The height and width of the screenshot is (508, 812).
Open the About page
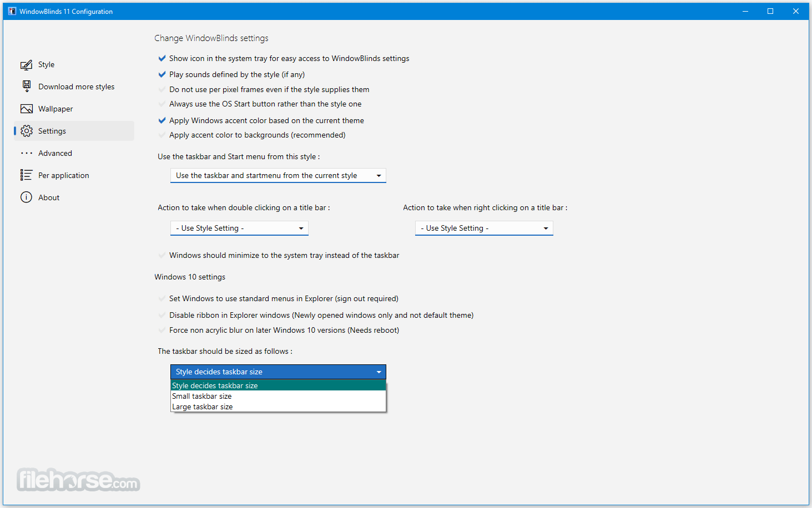click(x=74, y=197)
